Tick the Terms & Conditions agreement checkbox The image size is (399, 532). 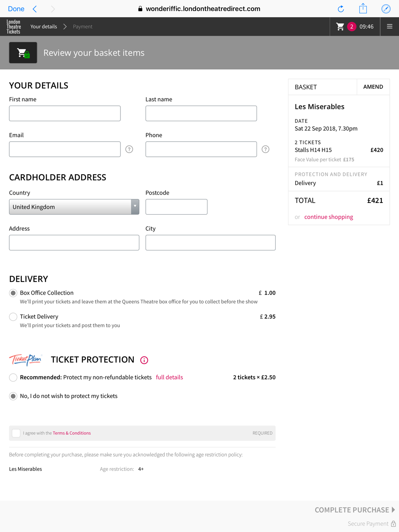point(16,433)
